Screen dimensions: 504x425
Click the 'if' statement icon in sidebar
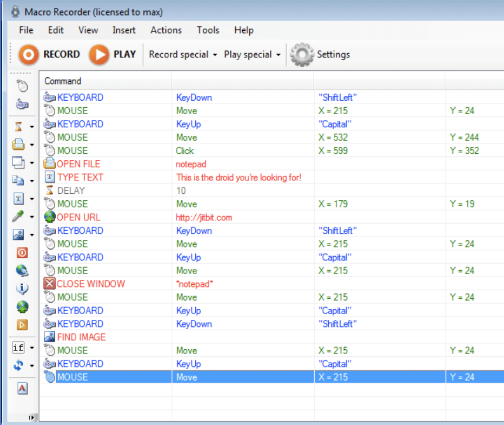point(18,348)
